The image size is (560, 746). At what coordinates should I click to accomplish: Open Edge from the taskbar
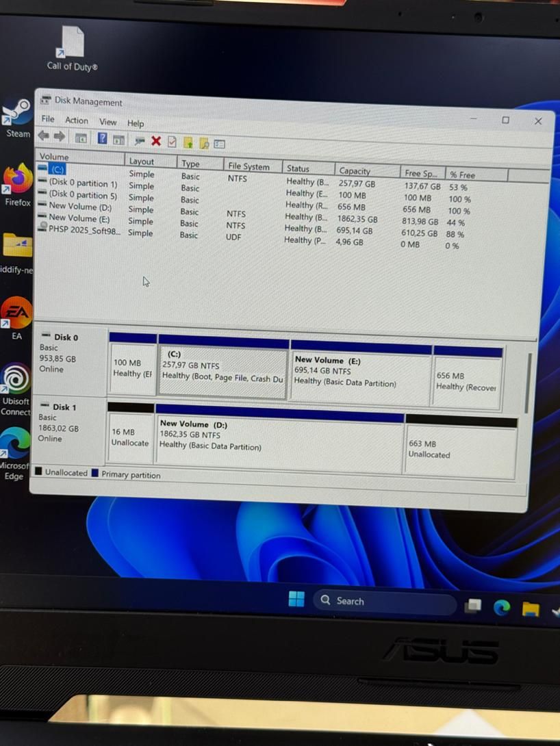(x=502, y=607)
